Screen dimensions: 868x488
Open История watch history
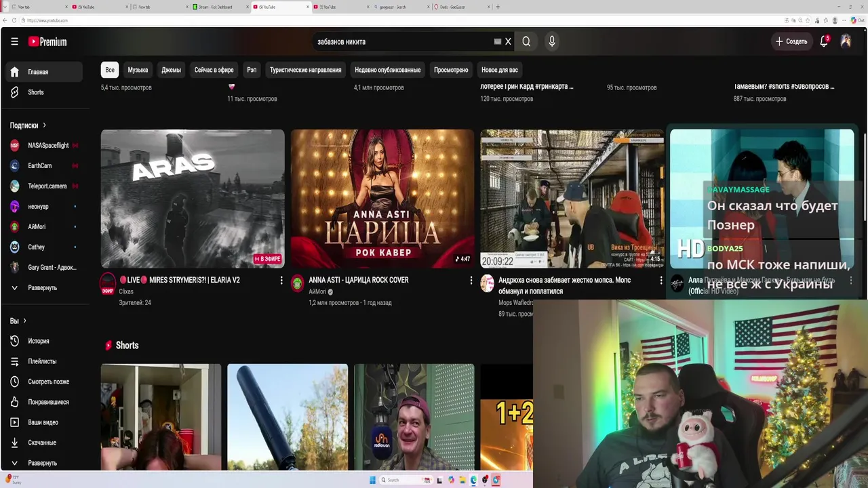[44, 341]
